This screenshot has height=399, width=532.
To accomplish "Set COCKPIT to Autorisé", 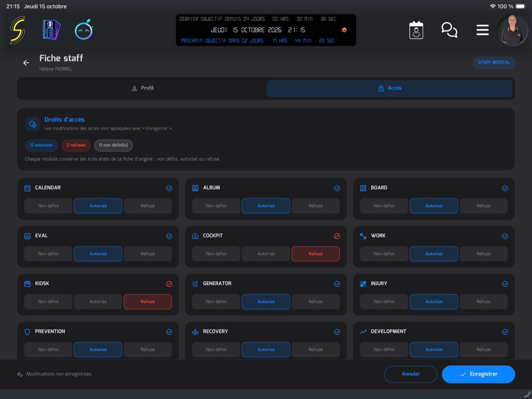I will click(266, 254).
